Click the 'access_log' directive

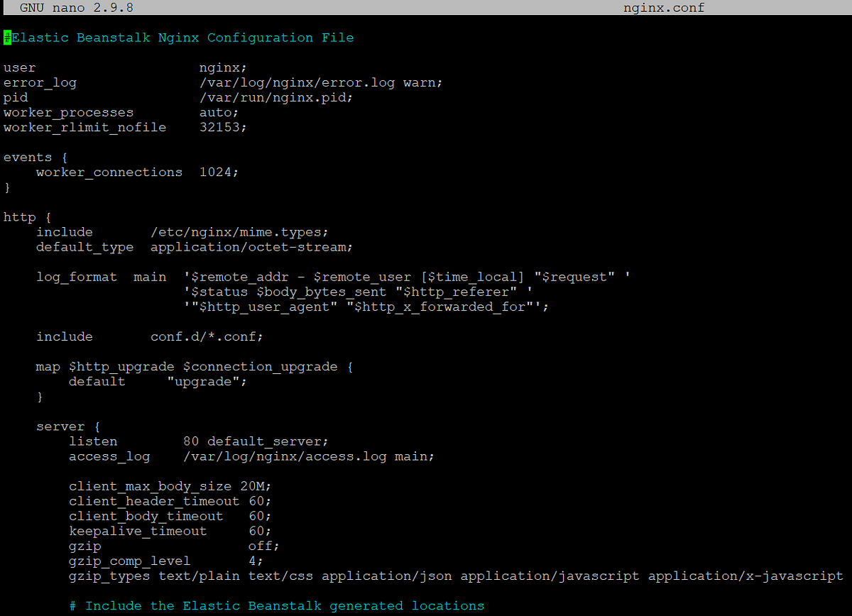[x=109, y=456]
